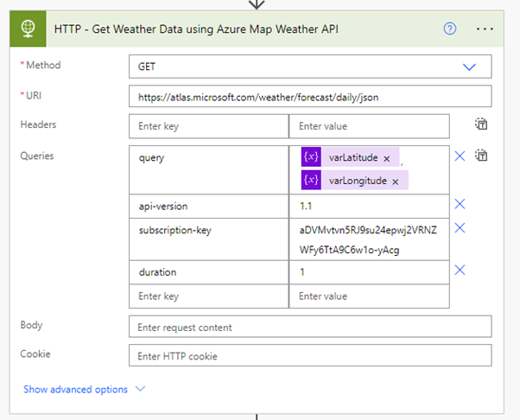
Task: Edit the URI field
Action: (x=310, y=97)
